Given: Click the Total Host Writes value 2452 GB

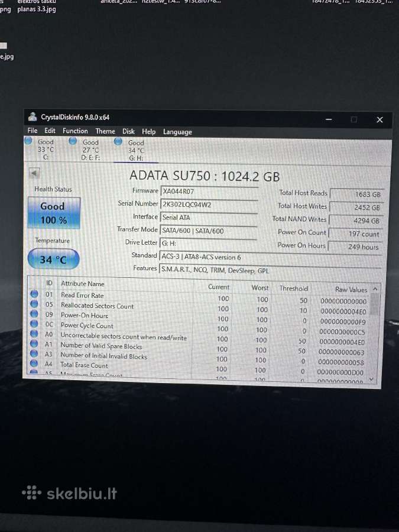Looking at the screenshot, I should pos(356,207).
